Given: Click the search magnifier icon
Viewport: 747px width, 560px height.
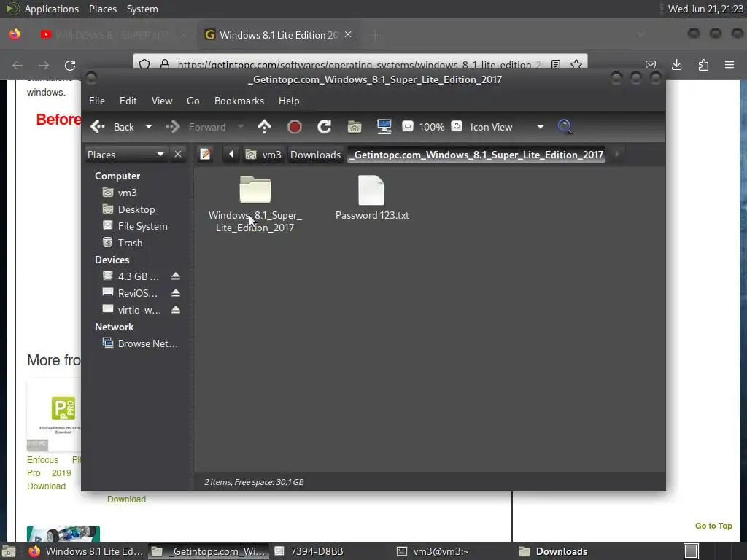Looking at the screenshot, I should [565, 127].
